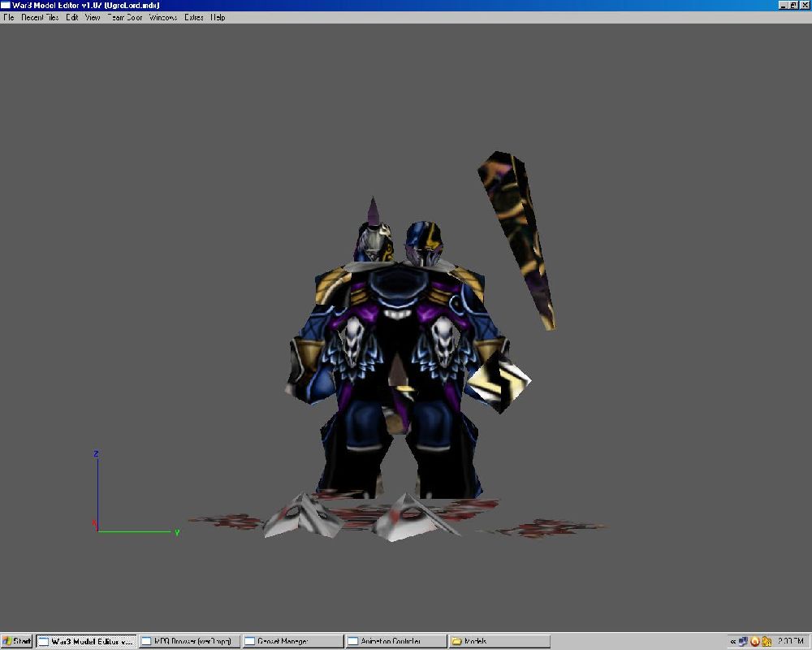This screenshot has height=650, width=812.
Task: Open the Recent Files menu
Action: pyautogui.click(x=40, y=17)
